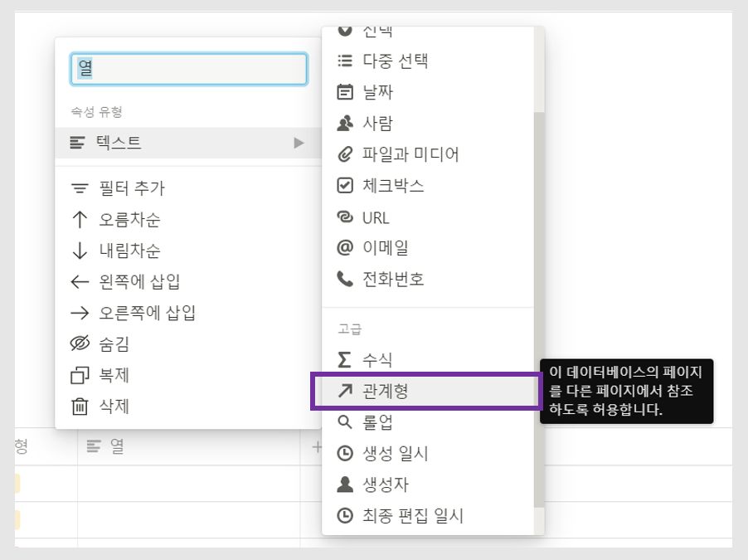Click 왼쪽에 삽입 to insert left

tap(188, 282)
